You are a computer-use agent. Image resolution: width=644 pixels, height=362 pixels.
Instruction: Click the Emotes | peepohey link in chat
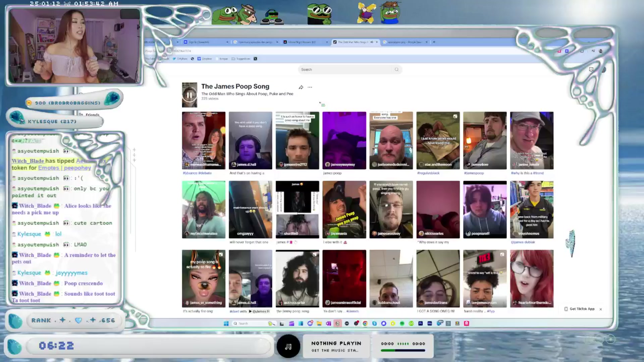(64, 168)
